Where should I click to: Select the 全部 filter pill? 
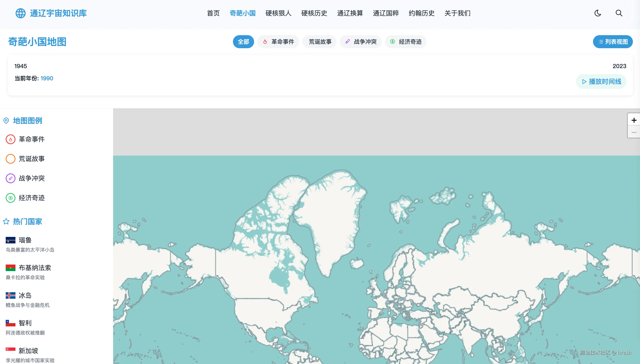[243, 42]
